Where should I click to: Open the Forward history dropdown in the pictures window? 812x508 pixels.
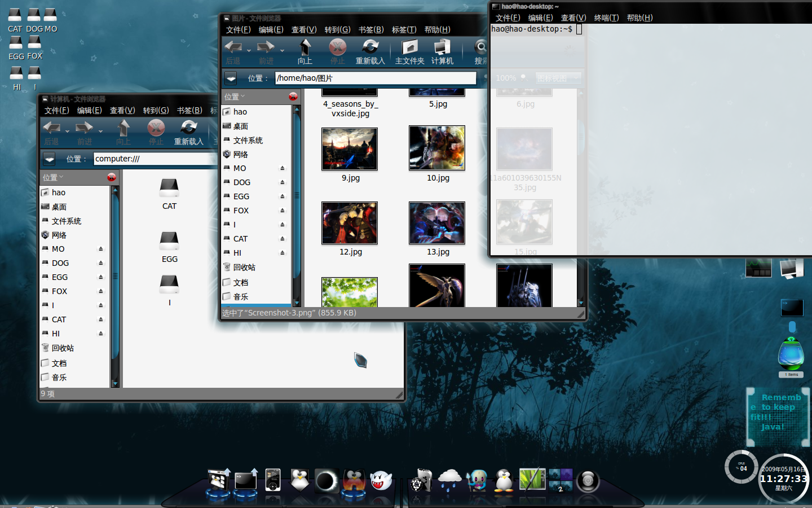coord(282,50)
